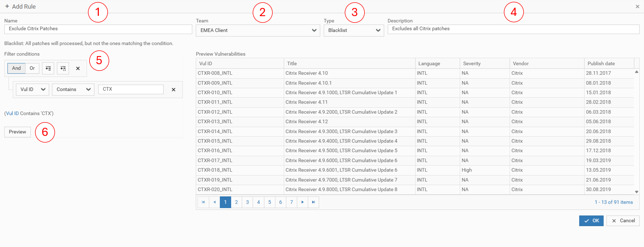
Task: Click the Preview button
Action: 17,132
